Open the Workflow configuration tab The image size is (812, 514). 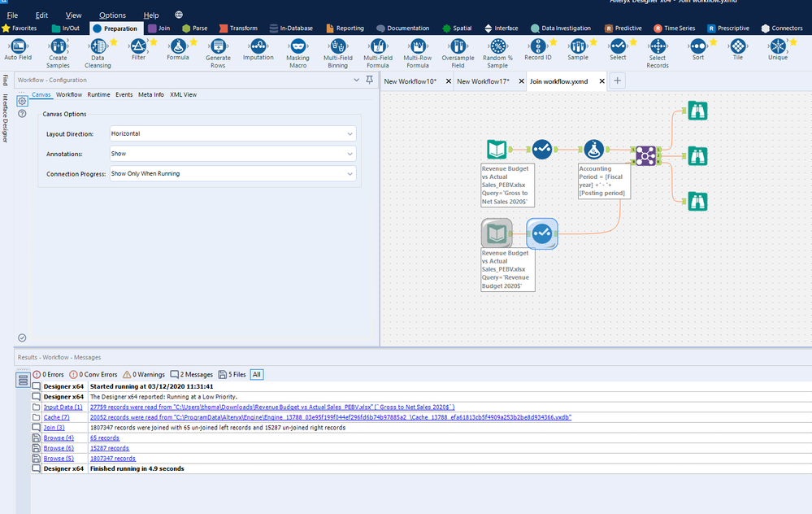[x=69, y=94]
